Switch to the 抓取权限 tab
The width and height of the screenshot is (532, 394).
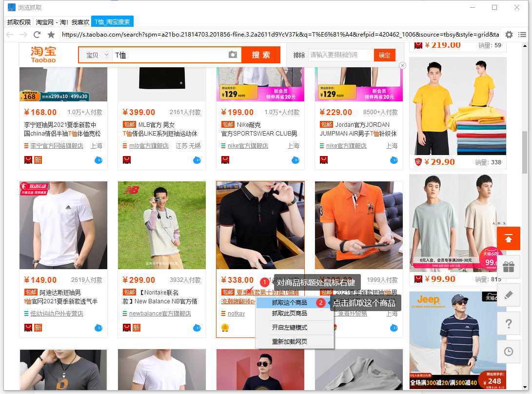tap(19, 22)
